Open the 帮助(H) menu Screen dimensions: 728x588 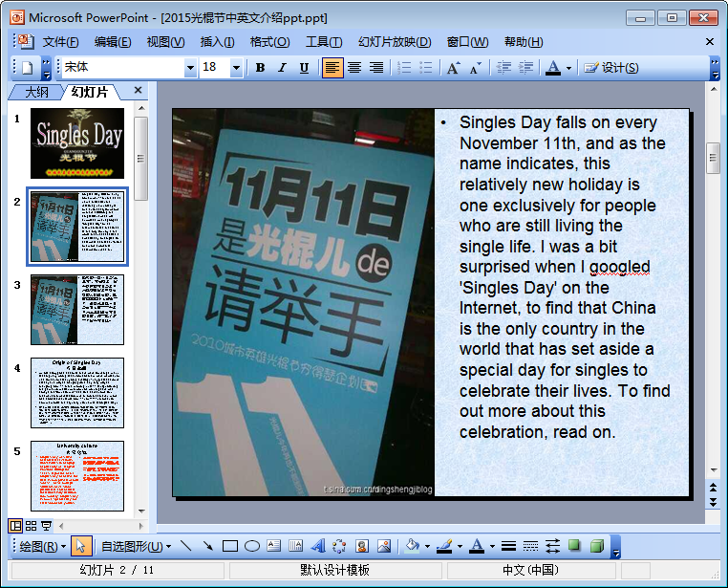point(524,42)
